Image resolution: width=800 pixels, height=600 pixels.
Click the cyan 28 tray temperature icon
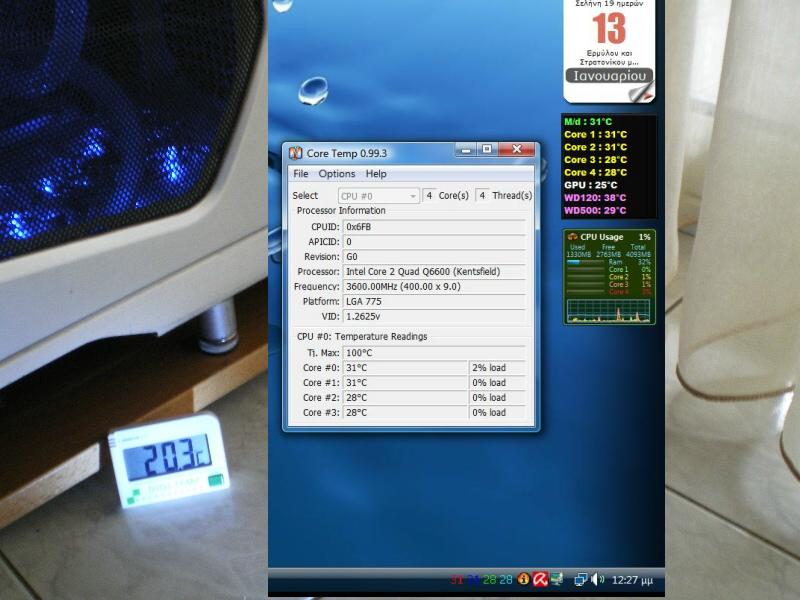506,580
